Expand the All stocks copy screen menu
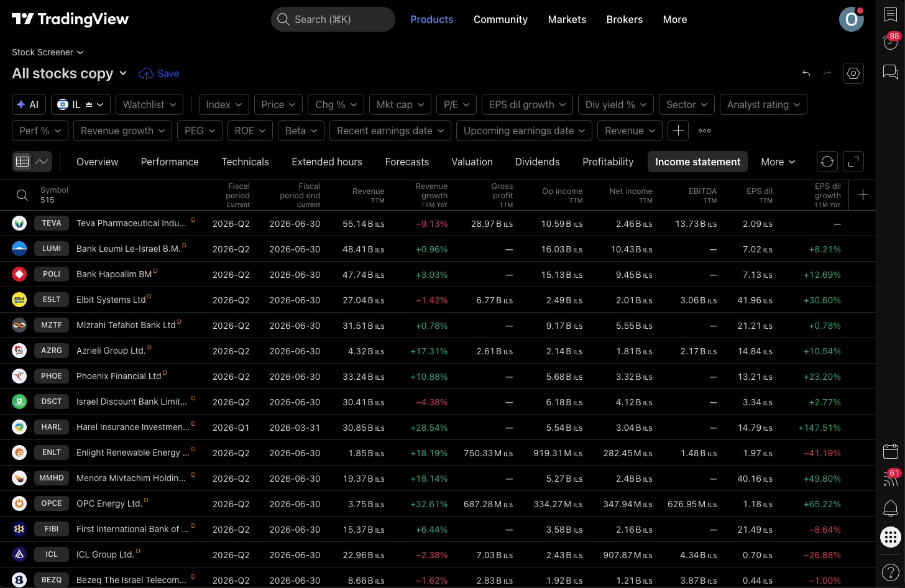 point(70,73)
